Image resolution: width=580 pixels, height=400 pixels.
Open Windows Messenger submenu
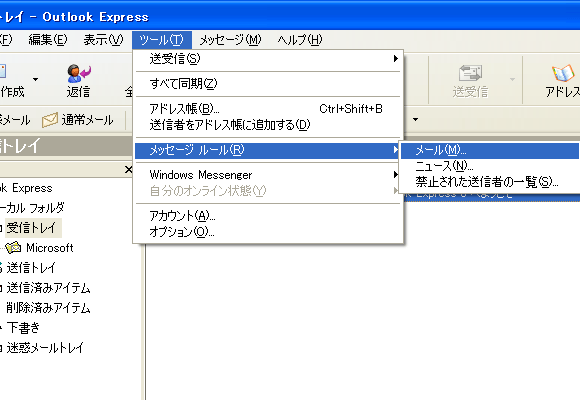click(x=269, y=175)
